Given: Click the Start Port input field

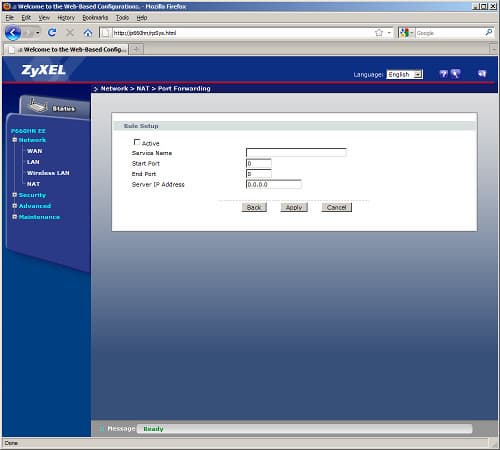Looking at the screenshot, I should point(259,163).
